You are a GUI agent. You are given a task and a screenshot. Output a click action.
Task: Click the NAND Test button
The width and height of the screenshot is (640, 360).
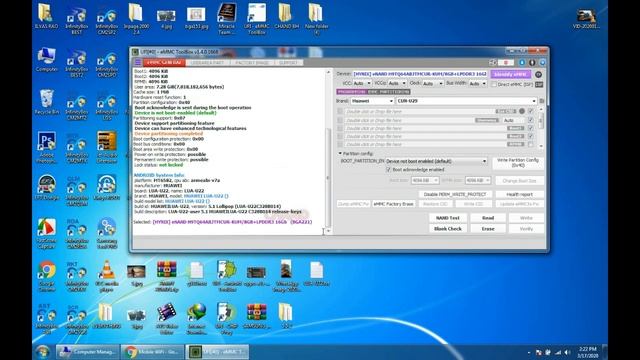point(448,218)
